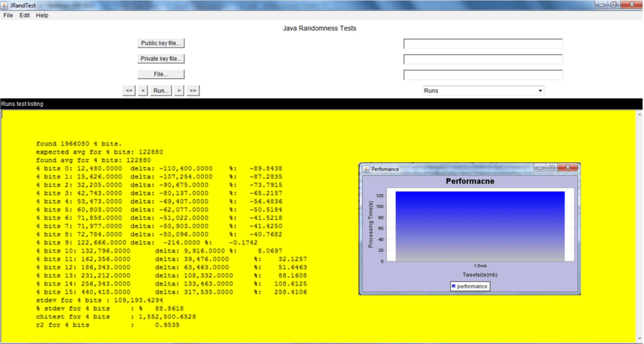Click the scrollbar down arrow of listing
Image resolution: width=644 pixels, height=344 pixels.
[x=639, y=338]
